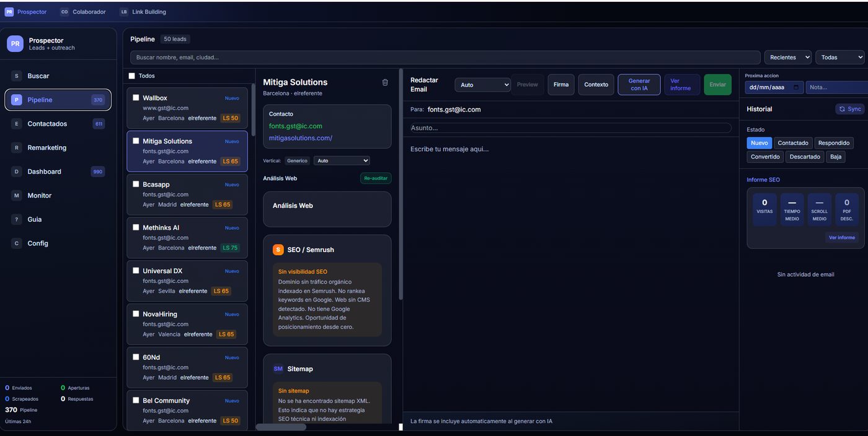Select the Nuevo state button
Image resolution: width=868 pixels, height=436 pixels.
[759, 143]
